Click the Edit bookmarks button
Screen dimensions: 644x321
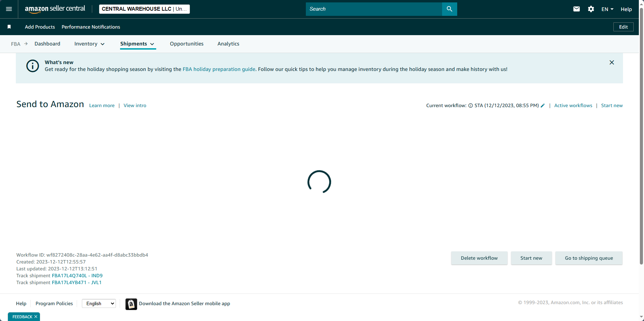[x=623, y=27]
